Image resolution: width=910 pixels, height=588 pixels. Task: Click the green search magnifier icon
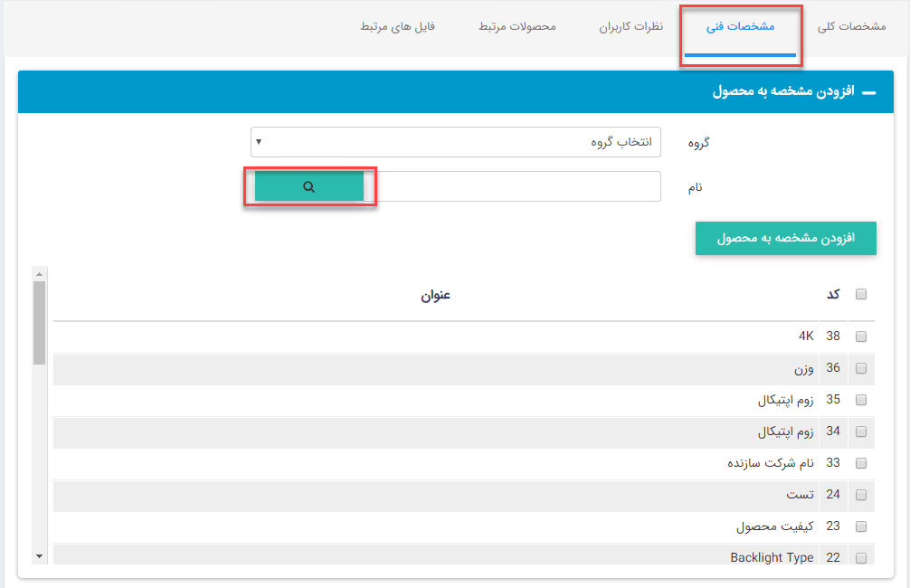(310, 186)
